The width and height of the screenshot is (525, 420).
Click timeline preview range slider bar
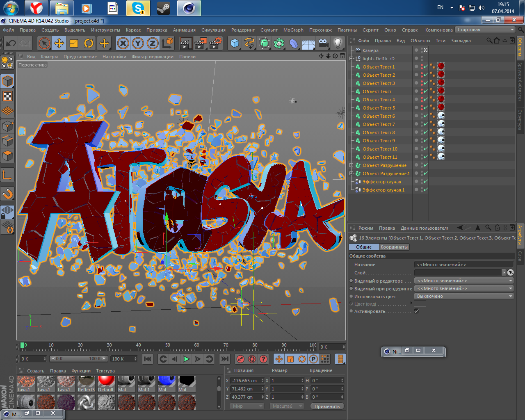tap(79, 358)
